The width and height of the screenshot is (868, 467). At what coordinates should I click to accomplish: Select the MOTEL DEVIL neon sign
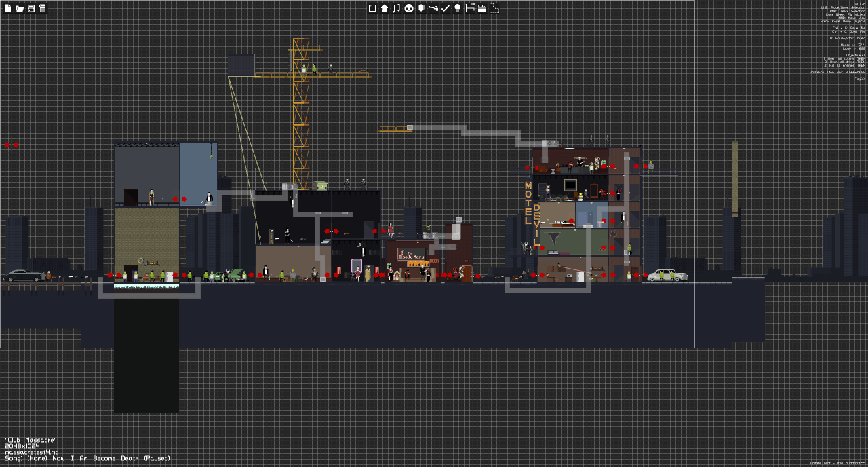pyautogui.click(x=532, y=214)
